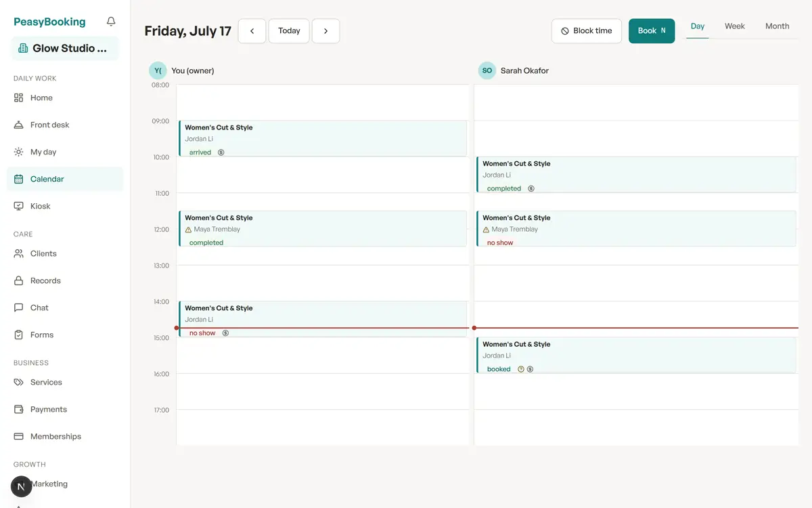Open the Records page
The image size is (812, 508).
pyautogui.click(x=65, y=280)
